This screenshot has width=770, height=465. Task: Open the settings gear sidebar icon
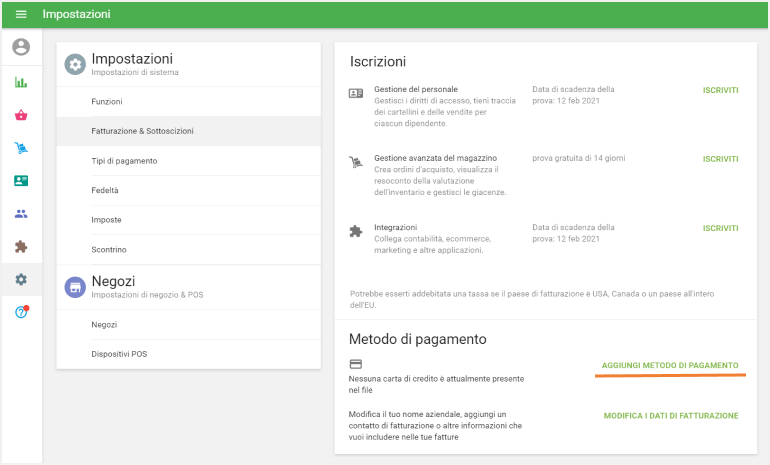21,279
